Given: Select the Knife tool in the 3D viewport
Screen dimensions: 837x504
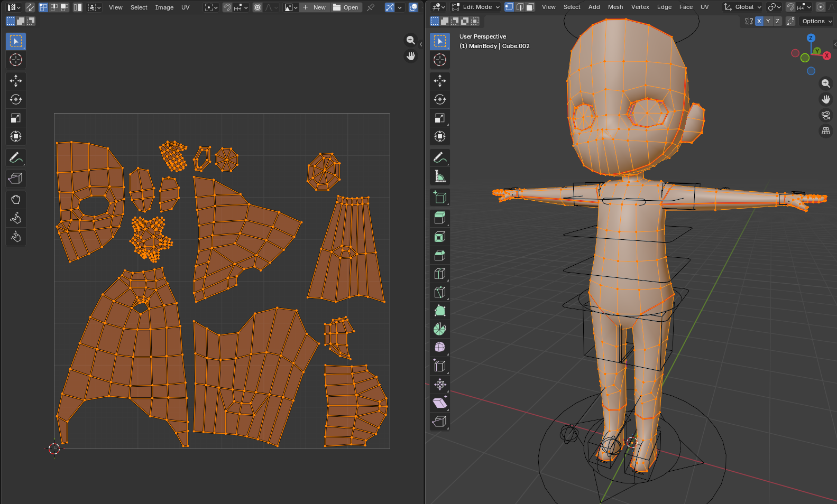Looking at the screenshot, I should [x=439, y=292].
